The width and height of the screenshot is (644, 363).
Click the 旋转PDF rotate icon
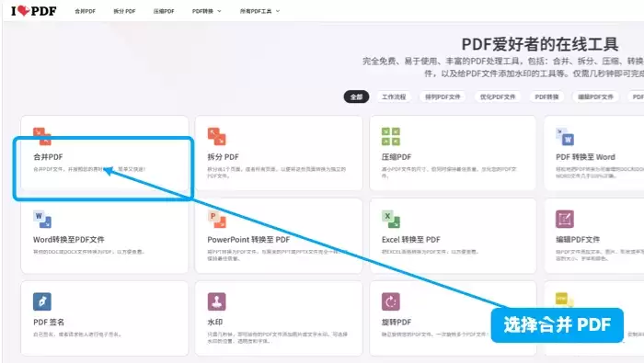click(391, 301)
